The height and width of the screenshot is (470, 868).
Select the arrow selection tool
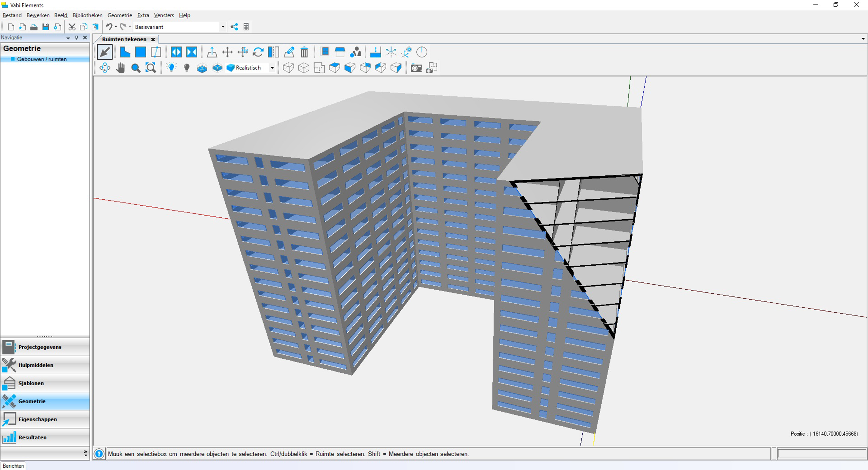[x=105, y=52]
